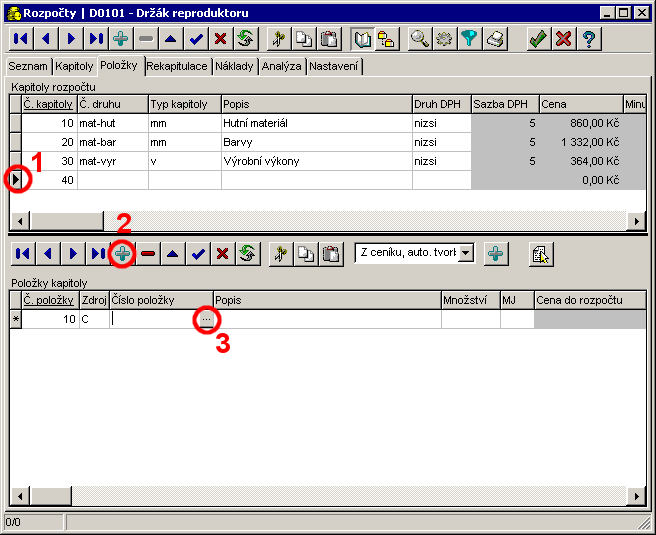The width and height of the screenshot is (656, 535).
Task: Click the Množství column header in items grid
Action: (469, 299)
